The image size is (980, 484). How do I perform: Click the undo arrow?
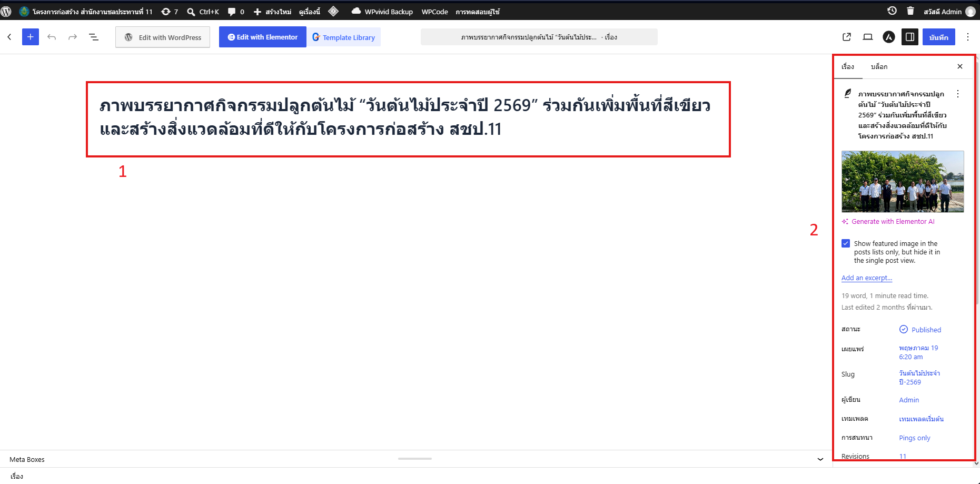[52, 37]
